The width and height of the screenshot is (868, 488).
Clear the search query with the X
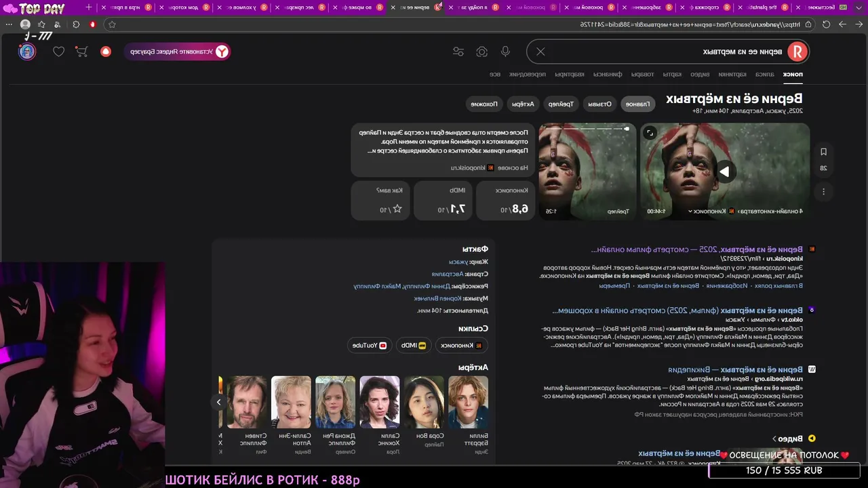(x=540, y=52)
